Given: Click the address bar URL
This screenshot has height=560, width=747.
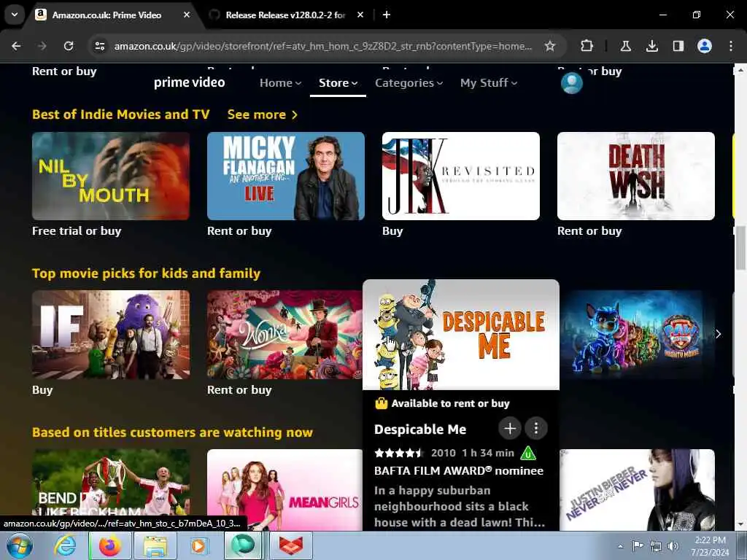Looking at the screenshot, I should tap(322, 46).
